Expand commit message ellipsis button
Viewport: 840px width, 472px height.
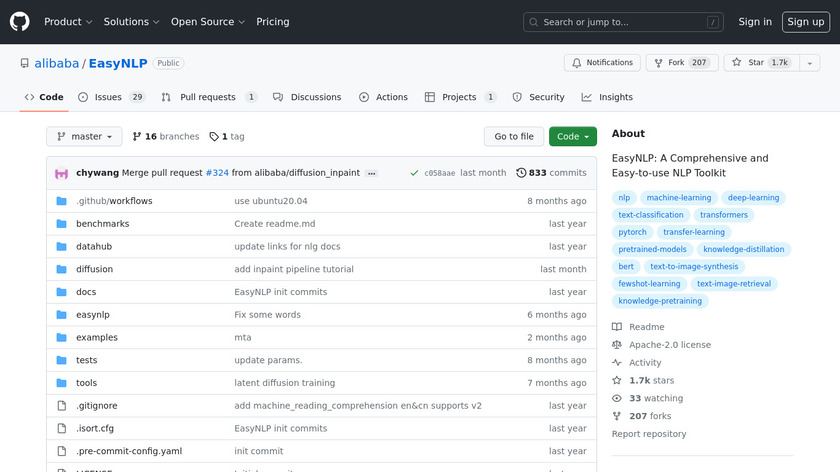click(371, 173)
